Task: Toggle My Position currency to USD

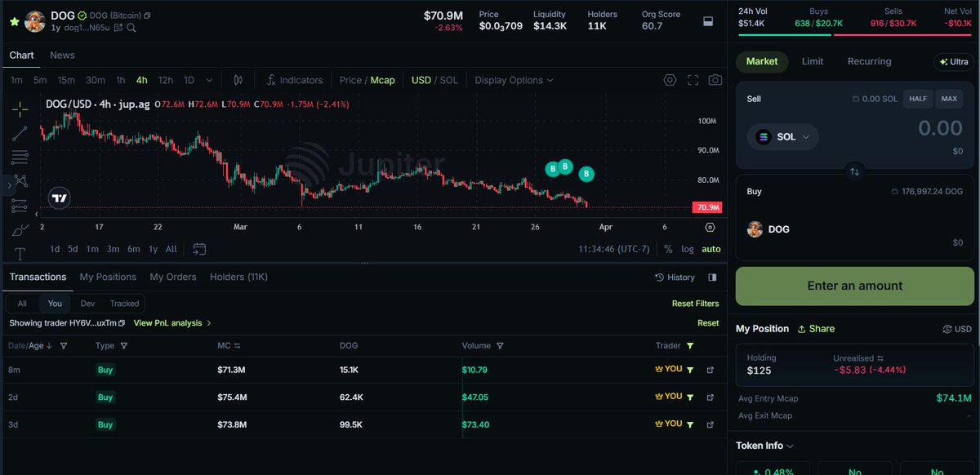Action: 957,329
